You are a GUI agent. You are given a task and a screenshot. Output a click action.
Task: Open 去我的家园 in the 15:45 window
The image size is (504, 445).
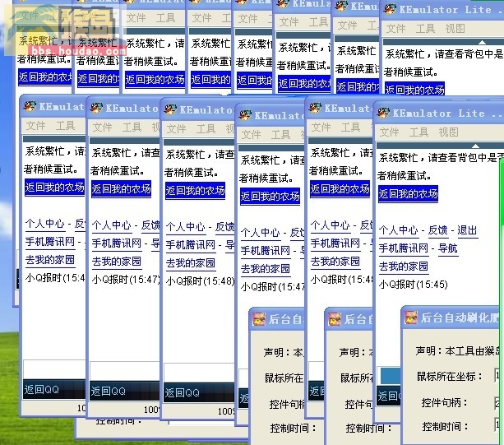click(x=404, y=267)
